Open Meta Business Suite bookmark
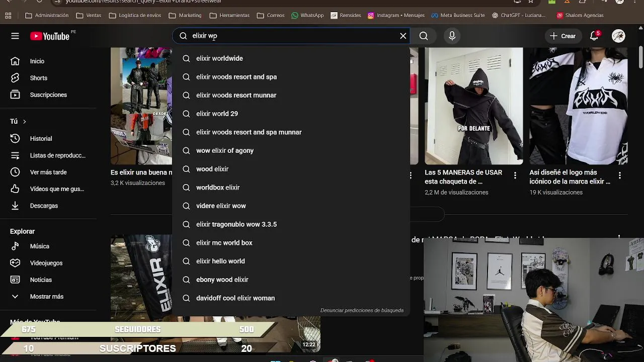Screen dimensions: 644x362 coord(458,16)
